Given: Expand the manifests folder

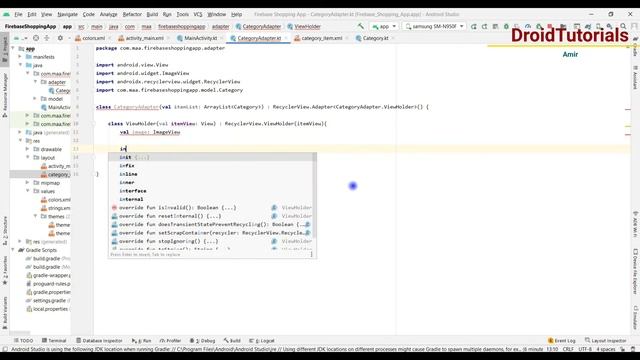Looking at the screenshot, I should (20, 57).
